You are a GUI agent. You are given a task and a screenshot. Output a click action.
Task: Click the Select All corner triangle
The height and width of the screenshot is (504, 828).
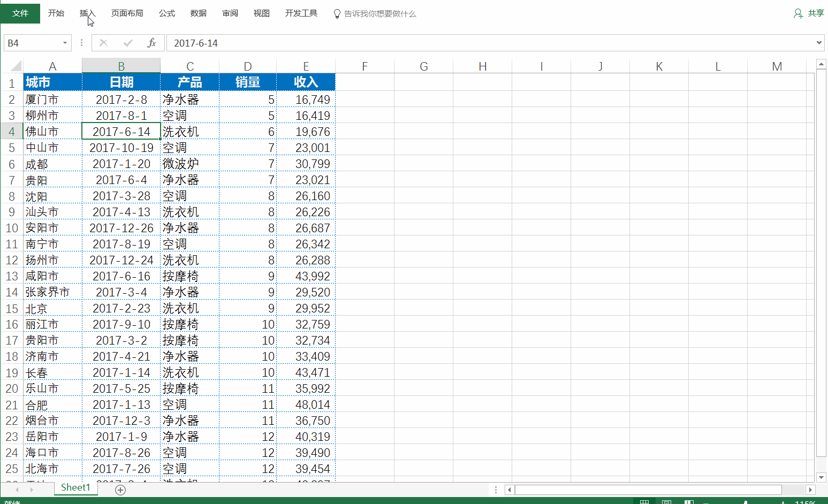16,66
